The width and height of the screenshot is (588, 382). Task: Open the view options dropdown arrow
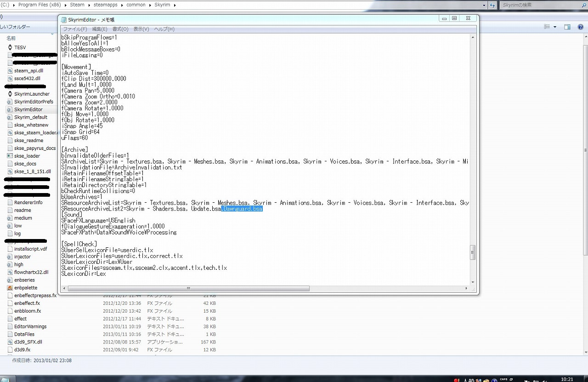pyautogui.click(x=555, y=27)
